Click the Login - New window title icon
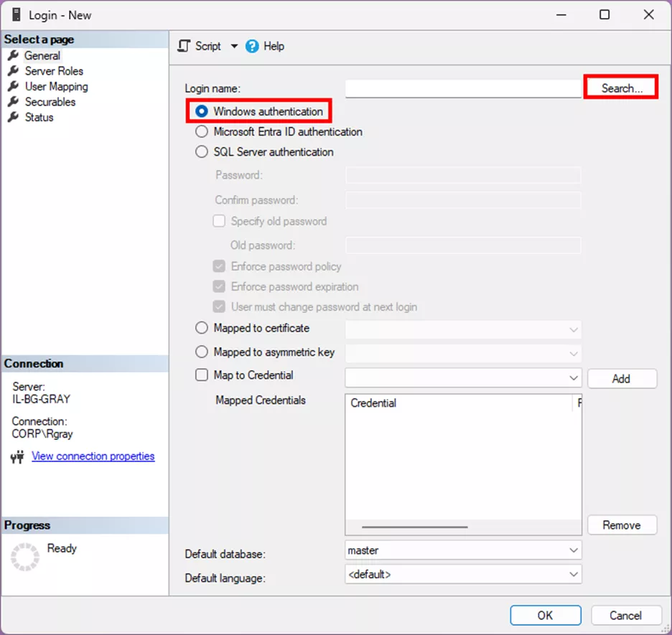 (x=17, y=15)
